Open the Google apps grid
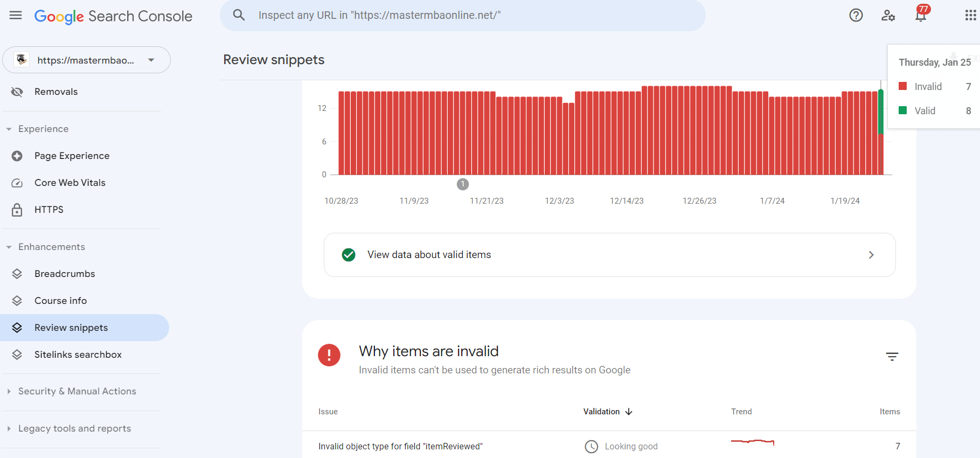This screenshot has width=980, height=458. coord(970,16)
